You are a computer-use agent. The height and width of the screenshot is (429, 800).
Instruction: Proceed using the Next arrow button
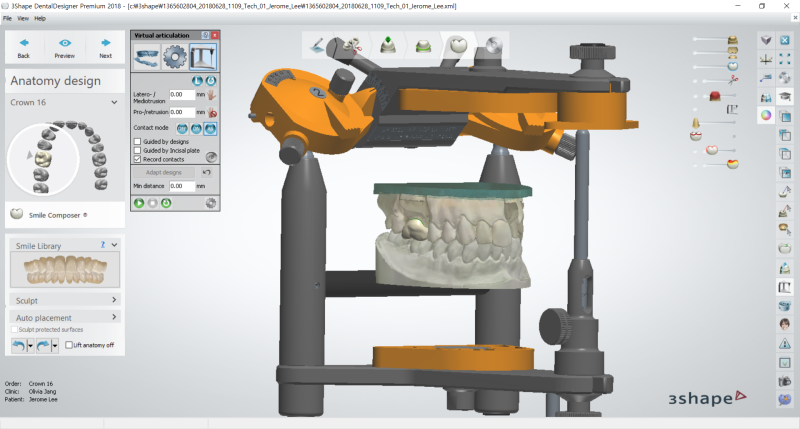(x=106, y=48)
